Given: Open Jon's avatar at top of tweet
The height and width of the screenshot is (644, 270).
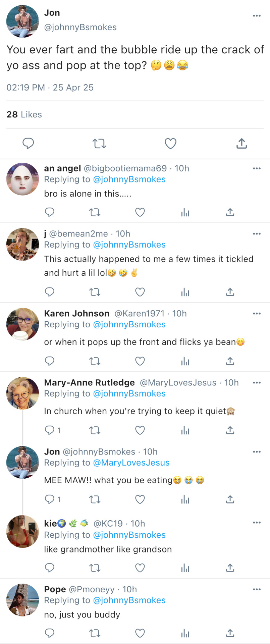Looking at the screenshot, I should [22, 21].
